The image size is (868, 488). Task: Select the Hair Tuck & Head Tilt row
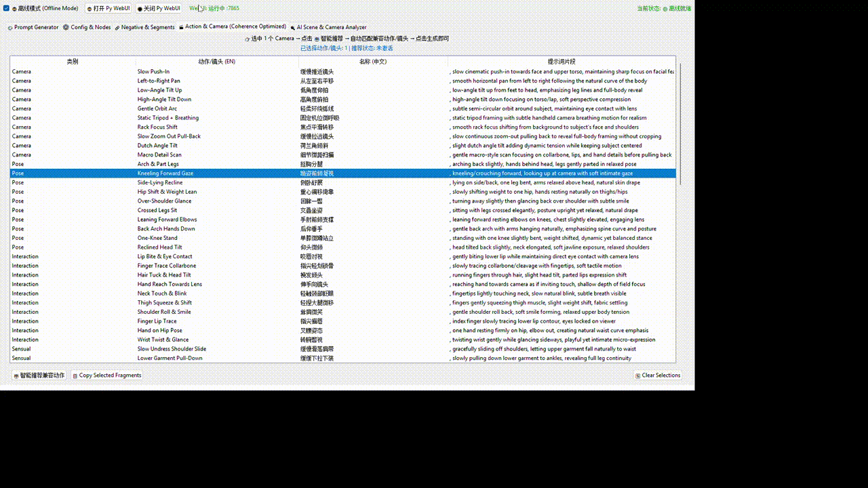pyautogui.click(x=343, y=275)
